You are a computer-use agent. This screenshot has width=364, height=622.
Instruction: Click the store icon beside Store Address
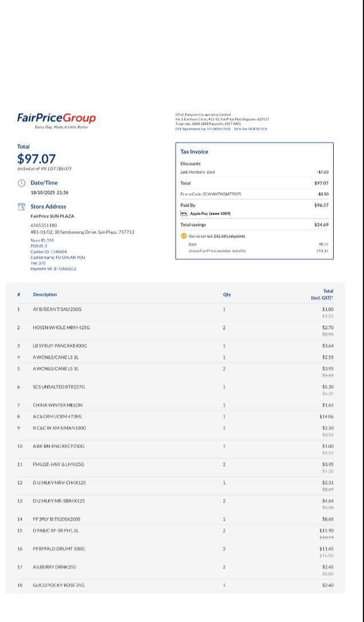pos(21,207)
